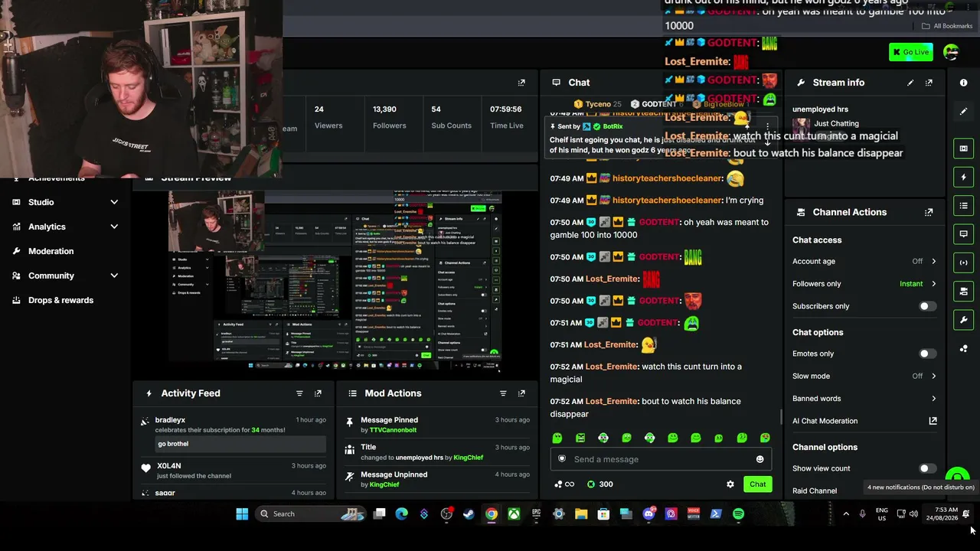The height and width of the screenshot is (551, 980).
Task: Open Drops & rewards in sidebar
Action: click(60, 300)
